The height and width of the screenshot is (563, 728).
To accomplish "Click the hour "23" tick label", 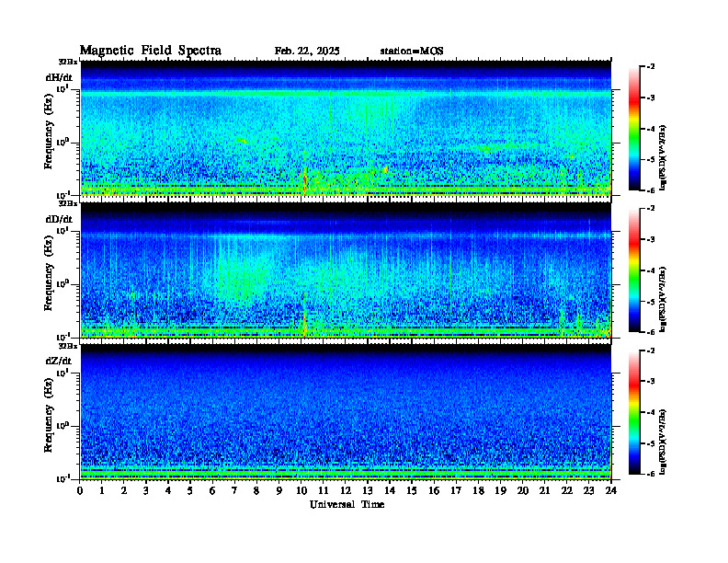I will tap(589, 490).
